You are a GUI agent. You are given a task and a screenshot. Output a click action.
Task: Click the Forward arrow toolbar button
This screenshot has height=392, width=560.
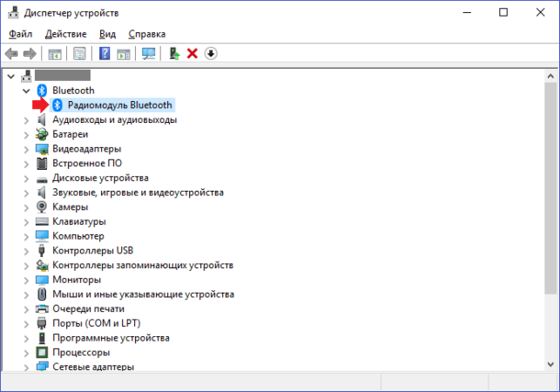(30, 54)
